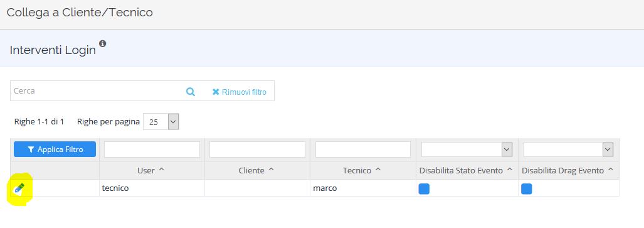
Task: Click the info icon beside Interventi Login
Action: [103, 43]
